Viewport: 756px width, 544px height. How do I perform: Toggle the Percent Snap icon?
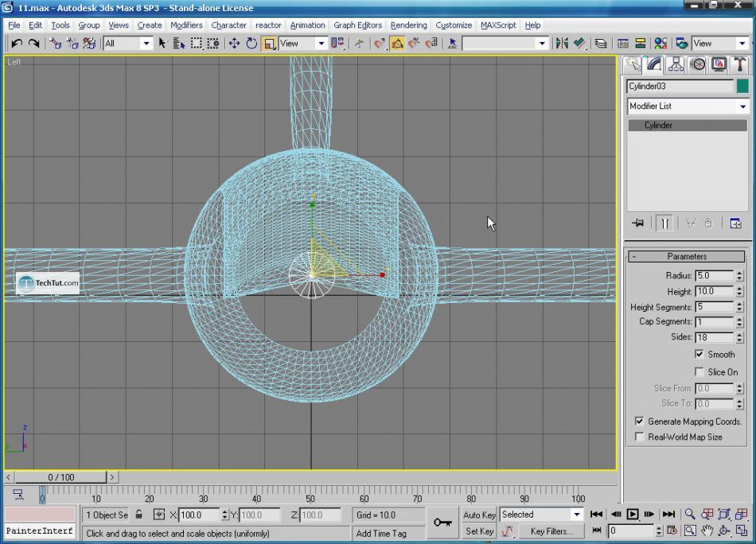point(414,44)
